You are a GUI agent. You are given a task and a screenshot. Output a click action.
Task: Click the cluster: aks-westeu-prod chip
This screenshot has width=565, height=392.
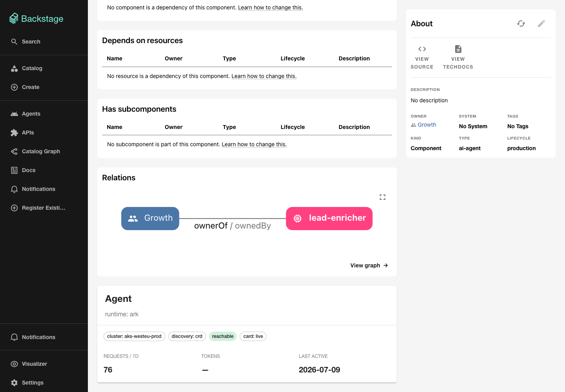point(134,336)
